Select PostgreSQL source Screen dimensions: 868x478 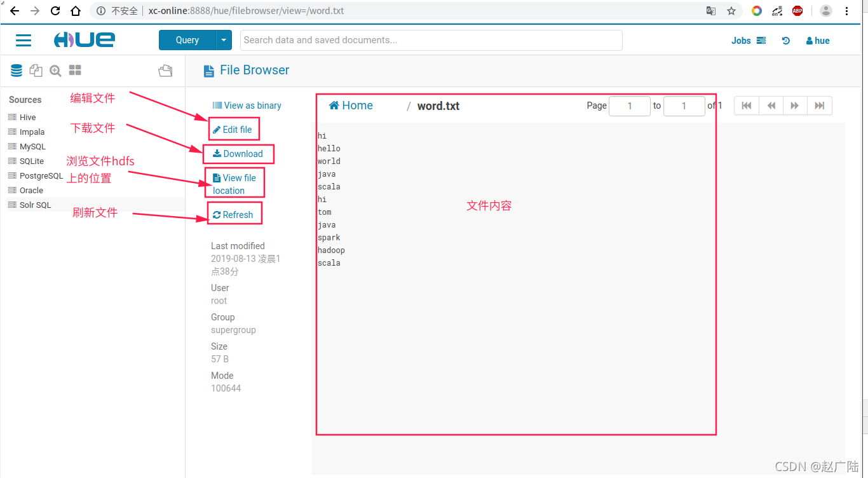(x=41, y=175)
